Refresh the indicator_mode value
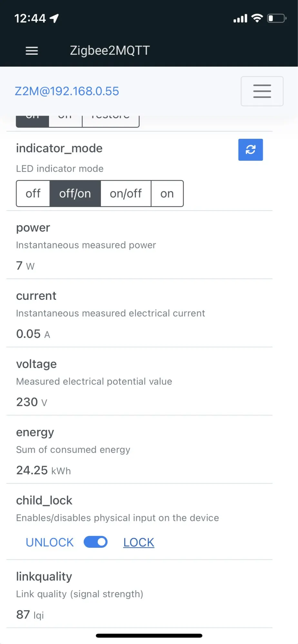 coord(250,150)
